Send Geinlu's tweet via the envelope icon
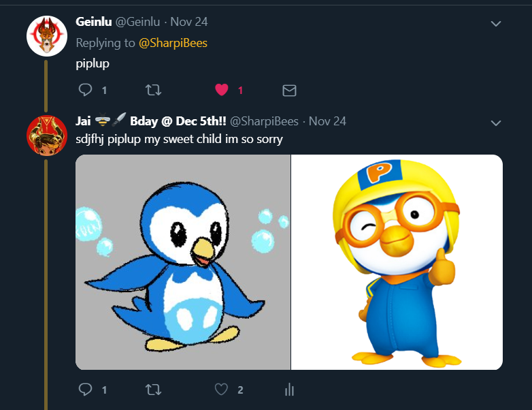 [289, 90]
